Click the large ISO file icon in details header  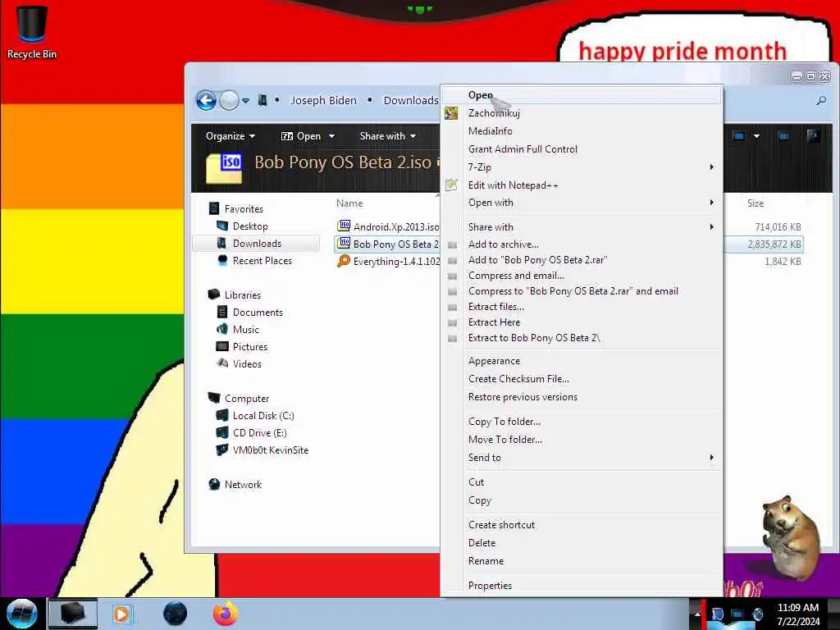point(224,167)
